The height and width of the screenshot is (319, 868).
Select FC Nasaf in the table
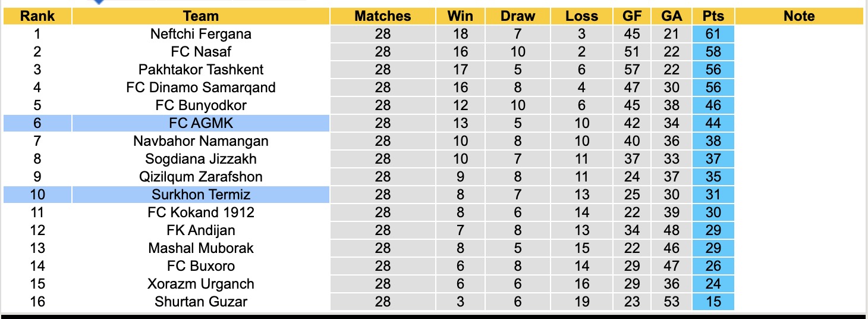tap(201, 52)
